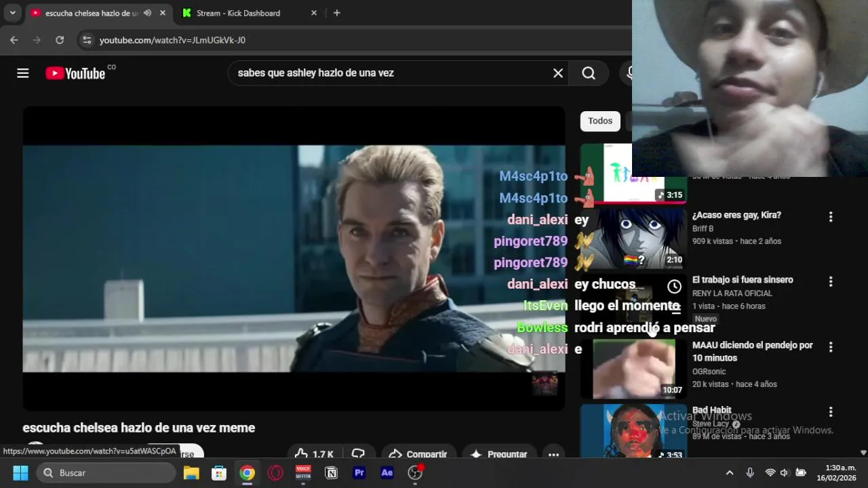Open the tab search dropdown arrow
Screen dimensions: 868x488
(x=12, y=13)
